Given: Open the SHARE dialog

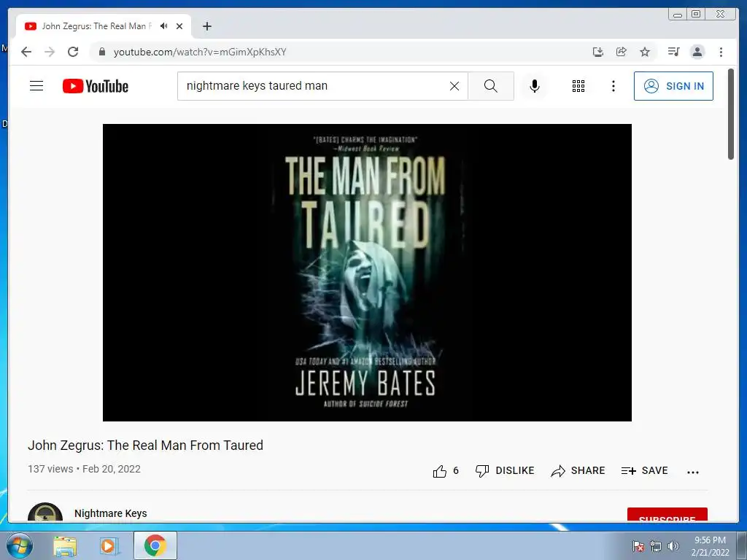Looking at the screenshot, I should (x=578, y=470).
